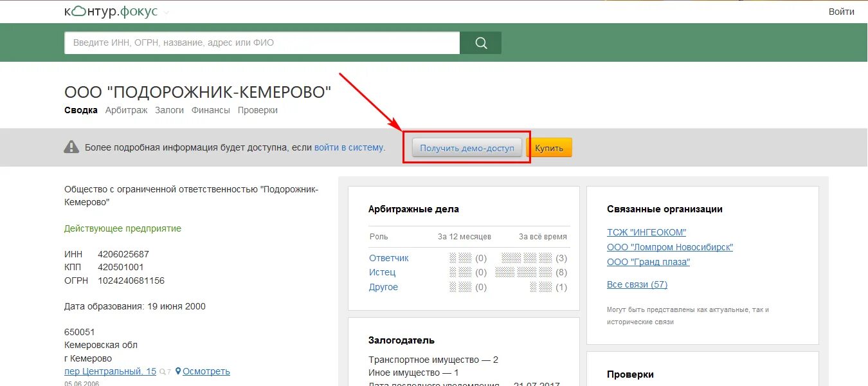Select the Сводка tab

coord(81,110)
